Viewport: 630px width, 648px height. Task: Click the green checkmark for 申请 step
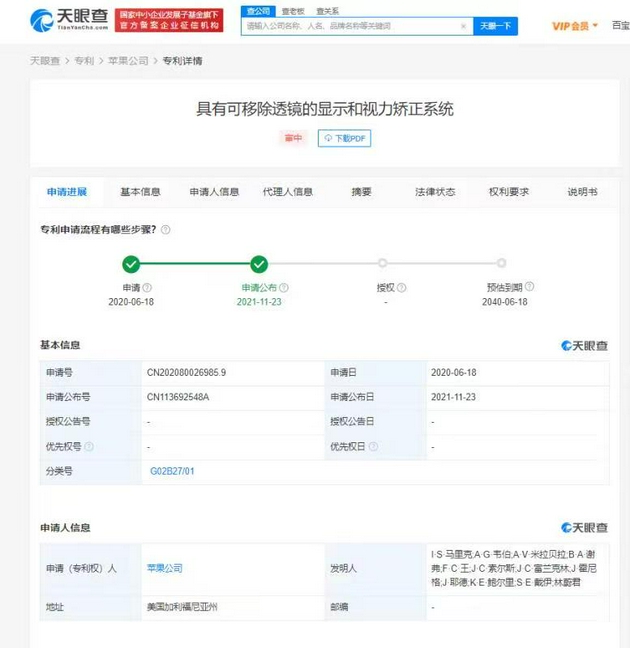point(131,264)
